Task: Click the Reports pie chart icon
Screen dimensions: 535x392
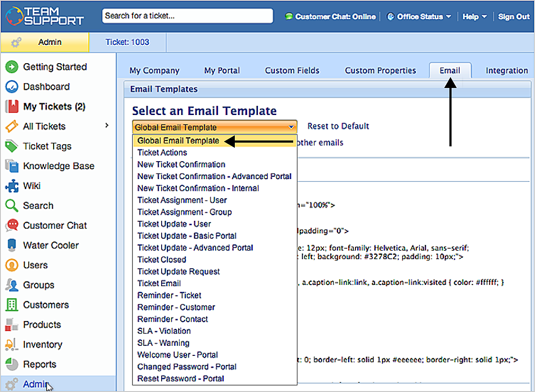Action: click(x=11, y=364)
